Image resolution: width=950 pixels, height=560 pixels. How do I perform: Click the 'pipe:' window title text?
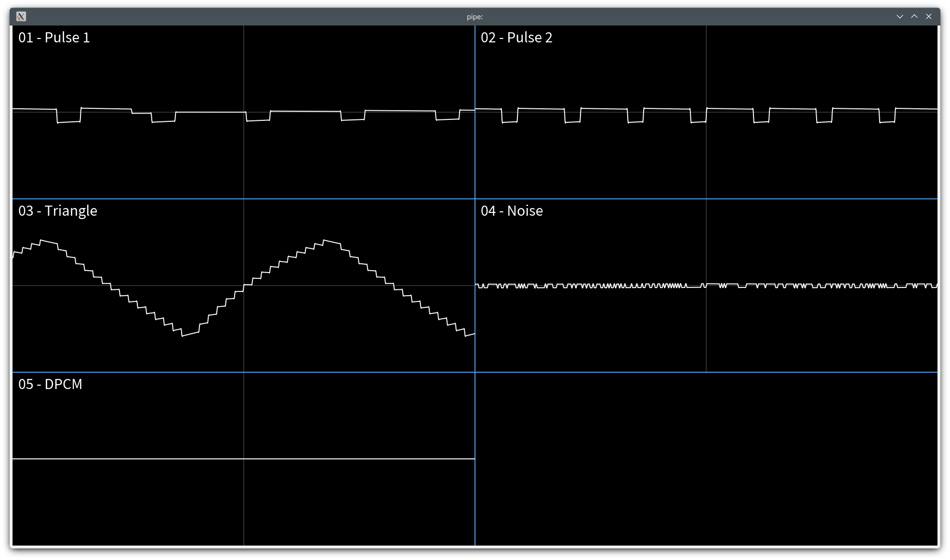[x=474, y=16]
